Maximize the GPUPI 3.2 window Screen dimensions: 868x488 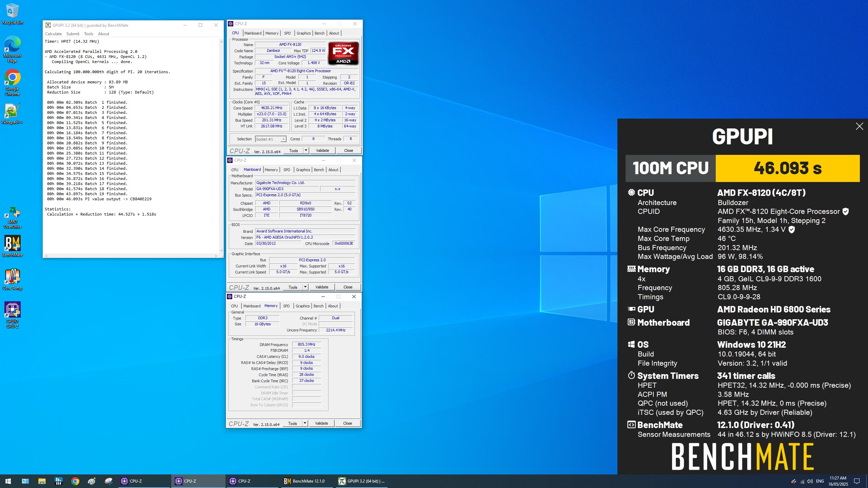click(200, 25)
